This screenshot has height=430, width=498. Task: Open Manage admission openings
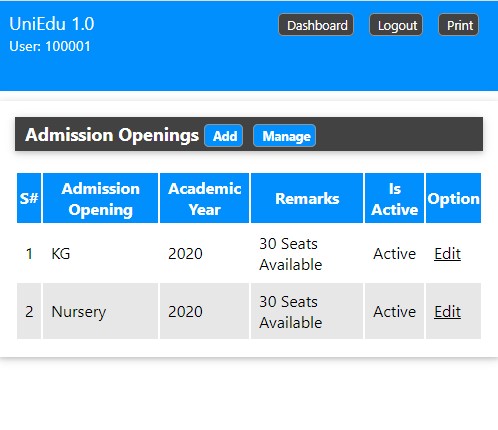[284, 136]
